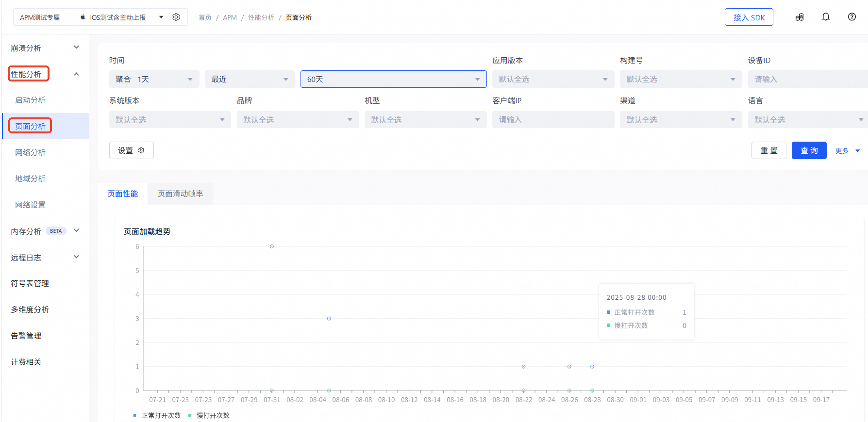Expand 更多 filter options
The width and height of the screenshot is (868, 422).
pos(848,151)
